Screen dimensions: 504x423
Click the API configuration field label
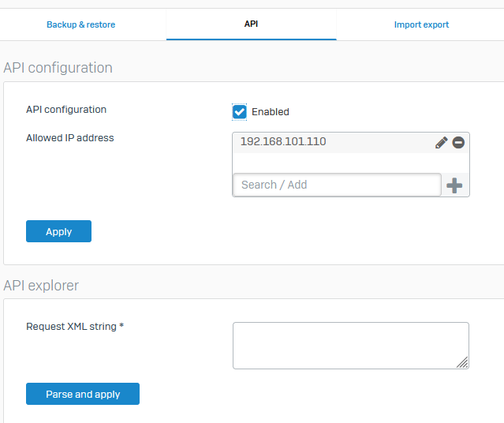click(66, 110)
